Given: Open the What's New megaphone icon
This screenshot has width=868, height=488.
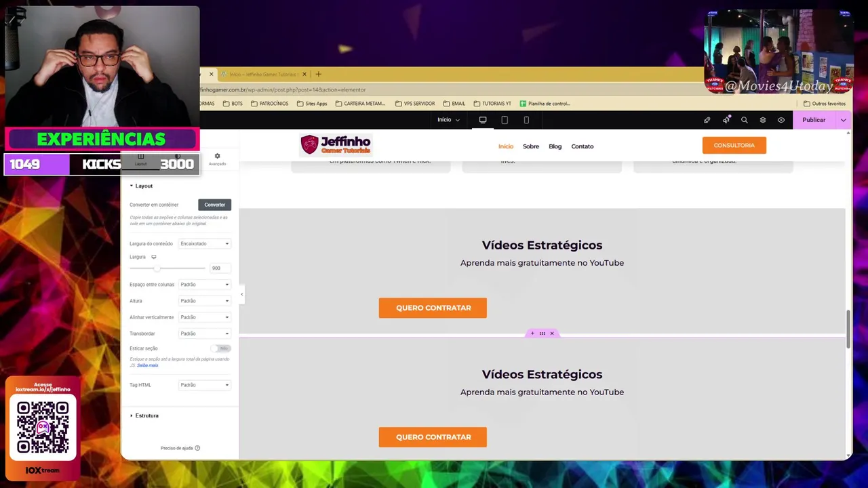Looking at the screenshot, I should (726, 120).
